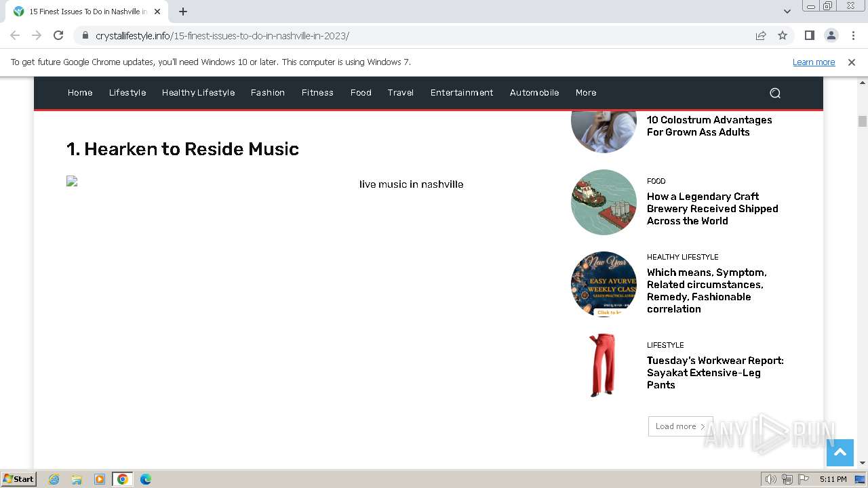Open the Windows Start menu

click(x=18, y=479)
